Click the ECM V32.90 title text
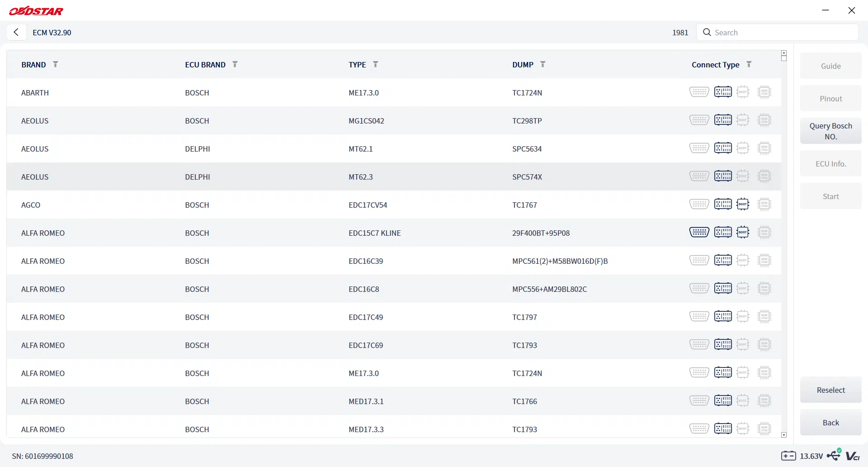The height and width of the screenshot is (467, 868). [52, 33]
